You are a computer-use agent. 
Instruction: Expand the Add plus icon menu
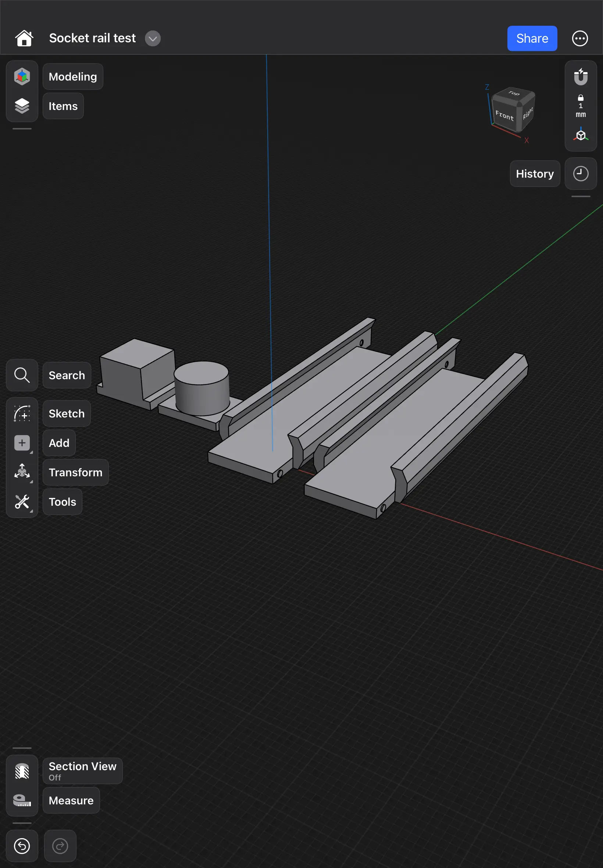[22, 443]
